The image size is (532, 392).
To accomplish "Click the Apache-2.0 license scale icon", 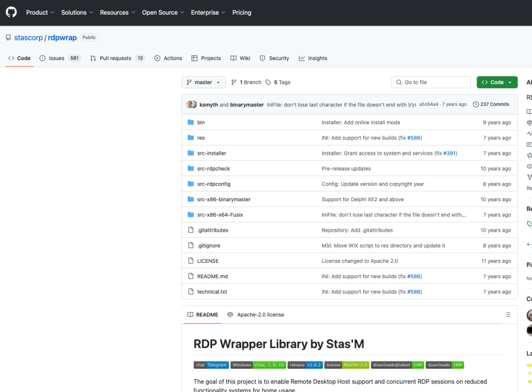I will [x=229, y=314].
